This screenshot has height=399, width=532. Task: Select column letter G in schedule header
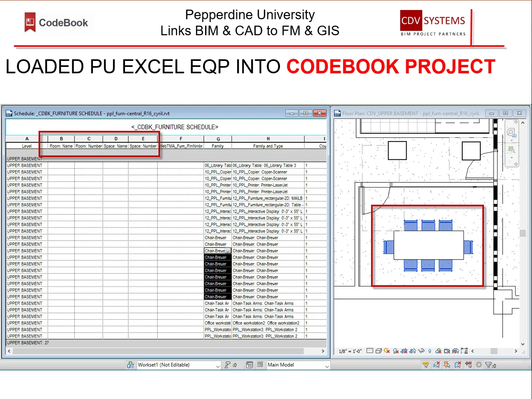[218, 139]
